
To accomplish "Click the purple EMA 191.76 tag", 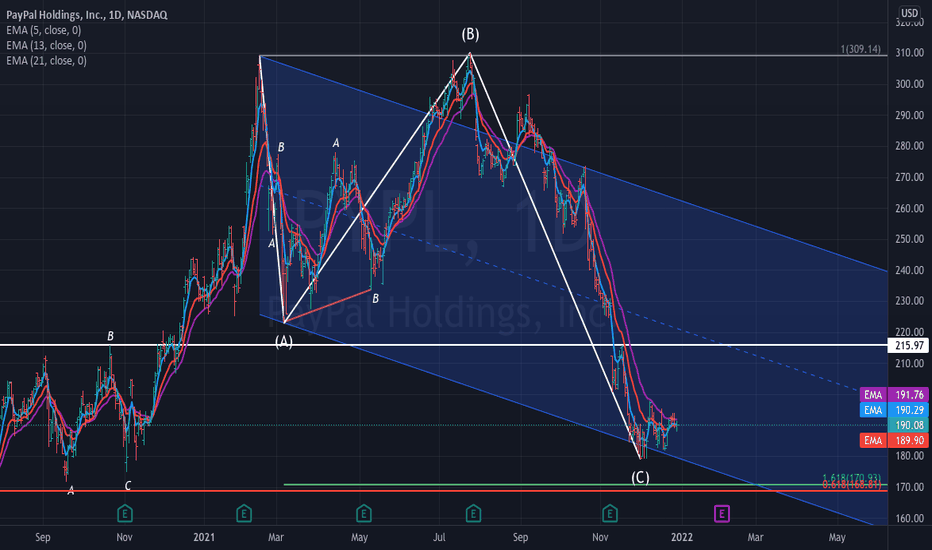I will [x=894, y=394].
